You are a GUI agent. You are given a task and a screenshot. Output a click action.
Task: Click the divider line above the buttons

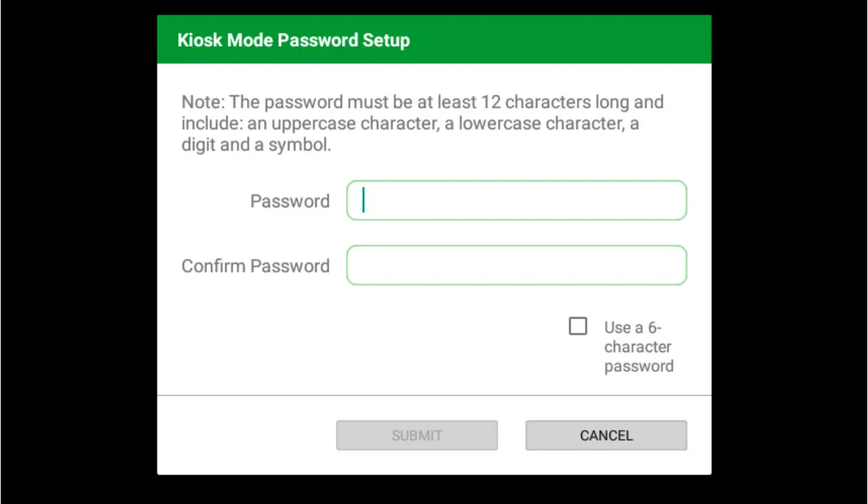[x=434, y=395]
